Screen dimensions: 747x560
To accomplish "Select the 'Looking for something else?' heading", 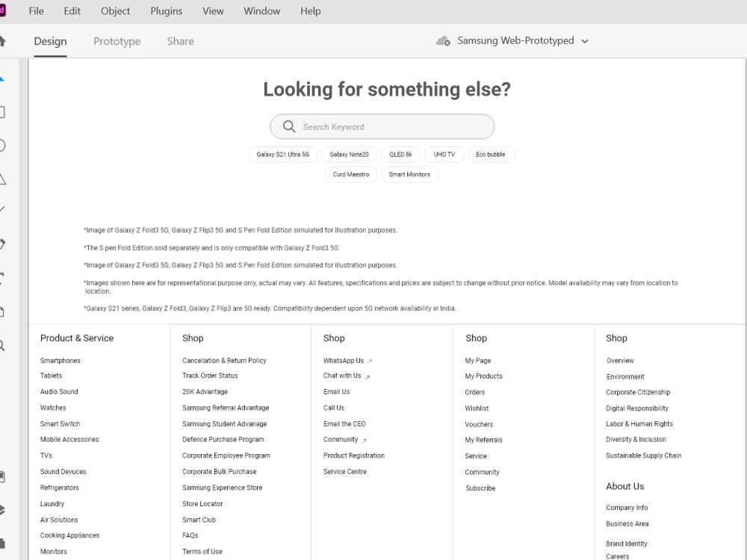I will point(387,90).
